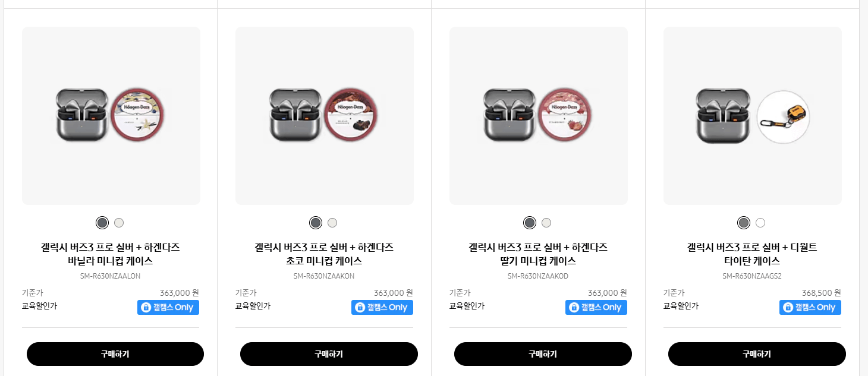Click 갤캠스 Only badge on Dewalt case product
Screen dimensions: 868x376
[x=810, y=307]
